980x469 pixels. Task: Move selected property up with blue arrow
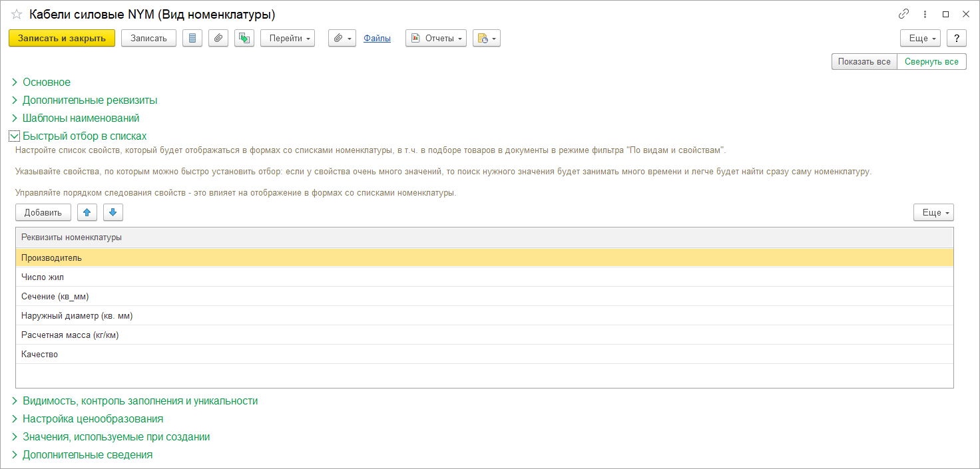(87, 212)
